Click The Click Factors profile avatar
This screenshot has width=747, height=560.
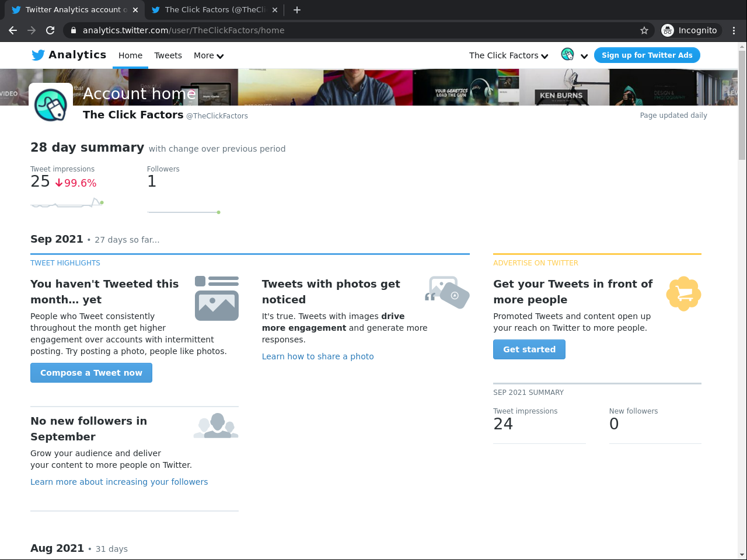[51, 105]
